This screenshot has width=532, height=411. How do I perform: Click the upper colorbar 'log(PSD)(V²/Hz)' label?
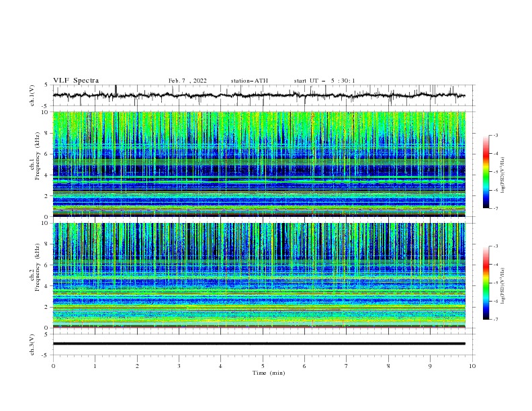pos(503,175)
